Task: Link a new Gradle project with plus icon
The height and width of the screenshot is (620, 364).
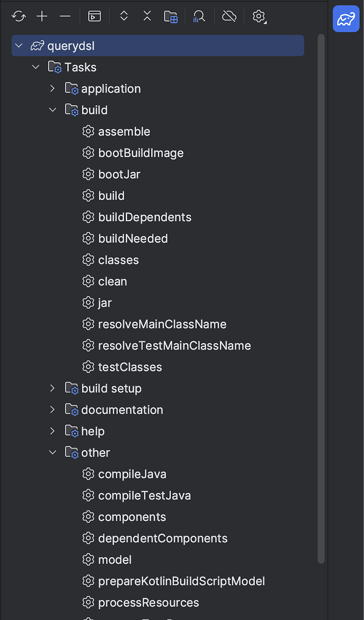Action: click(42, 16)
